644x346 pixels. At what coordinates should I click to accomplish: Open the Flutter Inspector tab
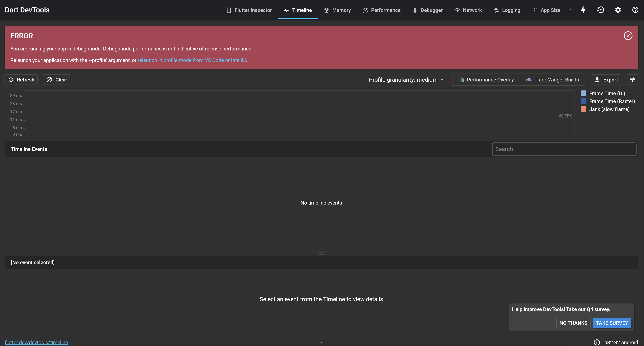(249, 10)
